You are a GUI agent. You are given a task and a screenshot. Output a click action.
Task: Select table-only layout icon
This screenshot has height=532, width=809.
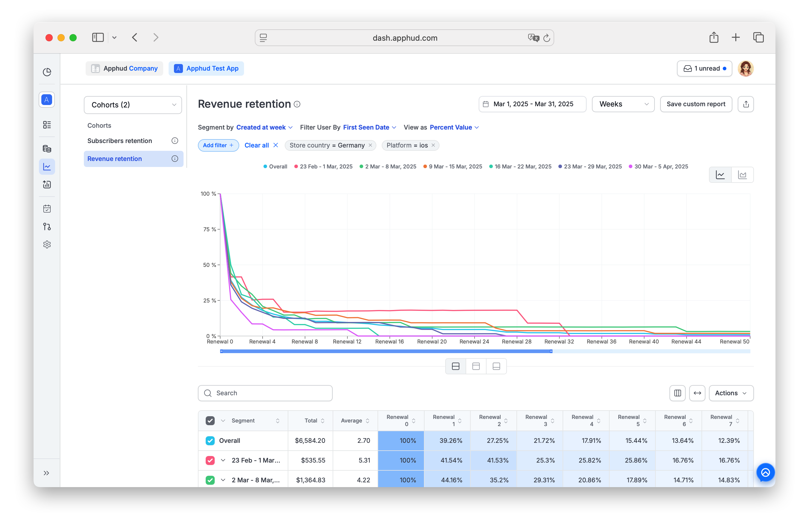(496, 366)
